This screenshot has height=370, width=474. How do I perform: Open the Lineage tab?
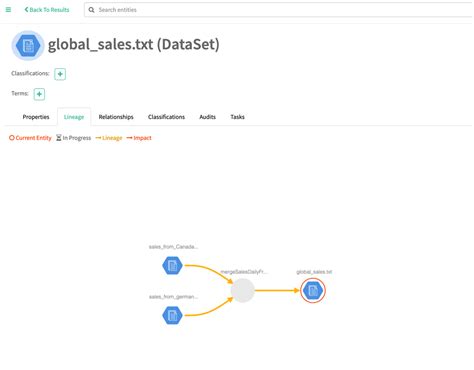click(x=74, y=117)
